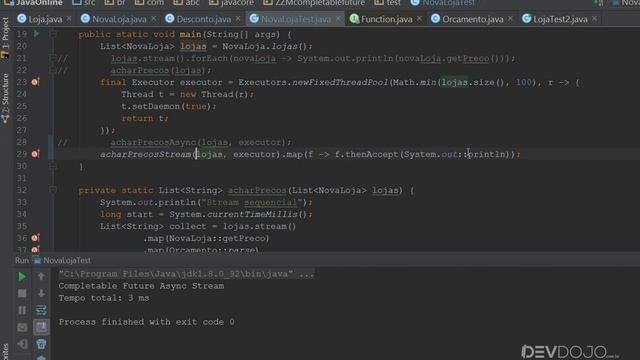Click t.setDaemon(true) on line 25
The width and height of the screenshot is (640, 360).
click(x=168, y=107)
